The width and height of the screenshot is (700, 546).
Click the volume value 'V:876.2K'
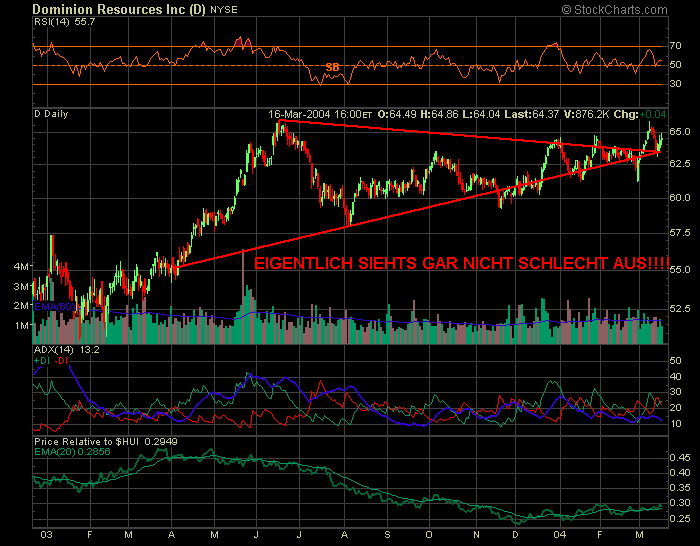(586, 114)
